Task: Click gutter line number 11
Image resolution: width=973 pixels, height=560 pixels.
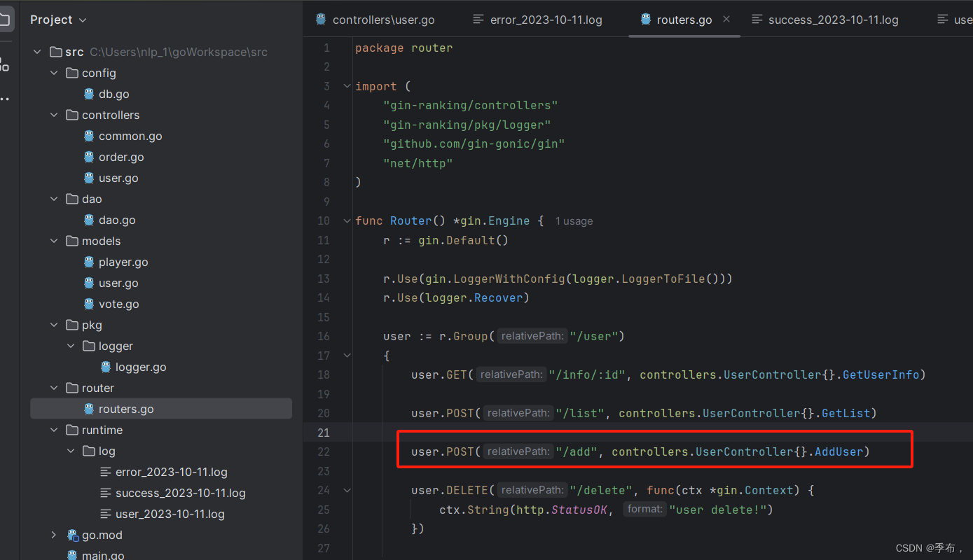Action: click(323, 240)
